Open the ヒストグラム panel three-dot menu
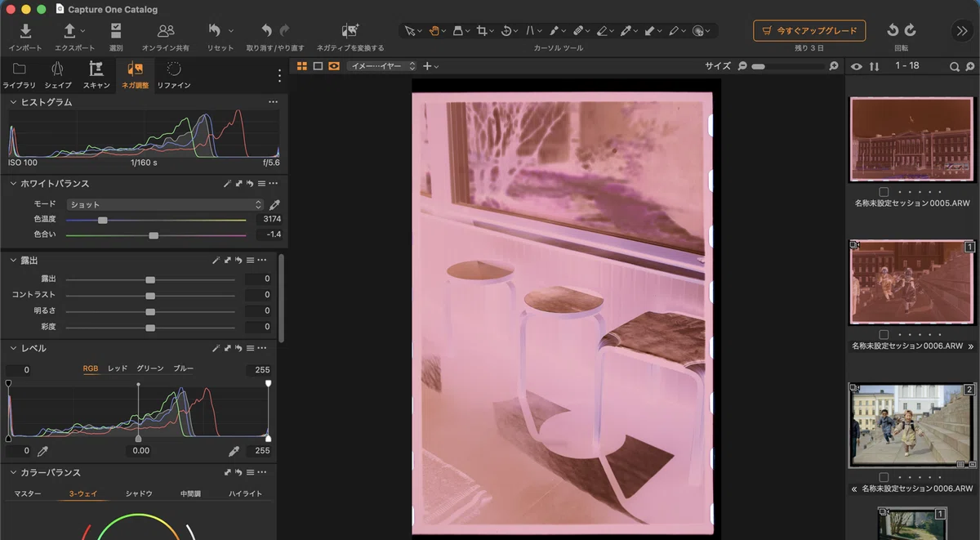 point(273,102)
